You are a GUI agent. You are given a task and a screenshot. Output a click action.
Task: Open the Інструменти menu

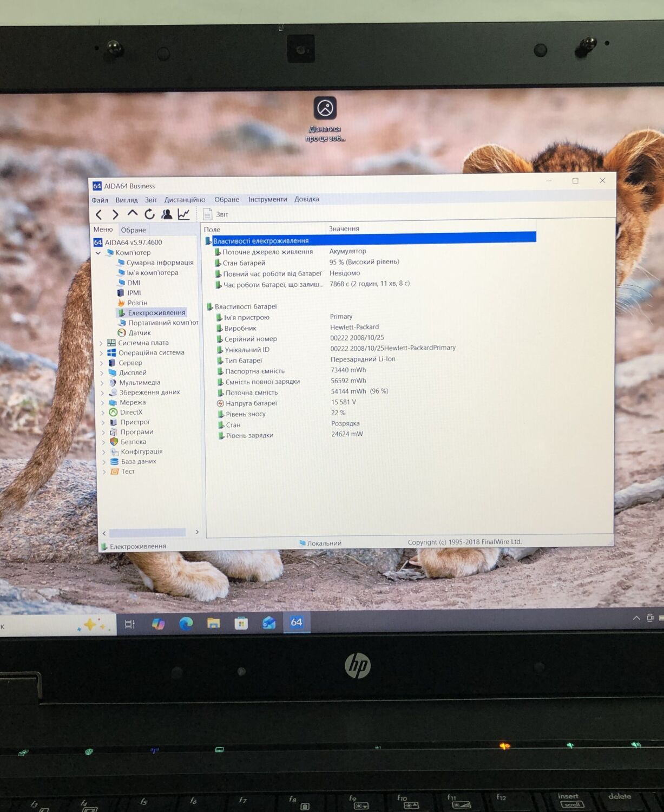pyautogui.click(x=267, y=199)
